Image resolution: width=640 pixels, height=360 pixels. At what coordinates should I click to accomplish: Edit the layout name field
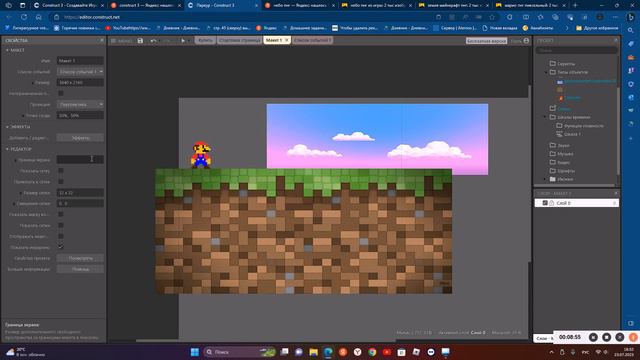click(x=80, y=61)
